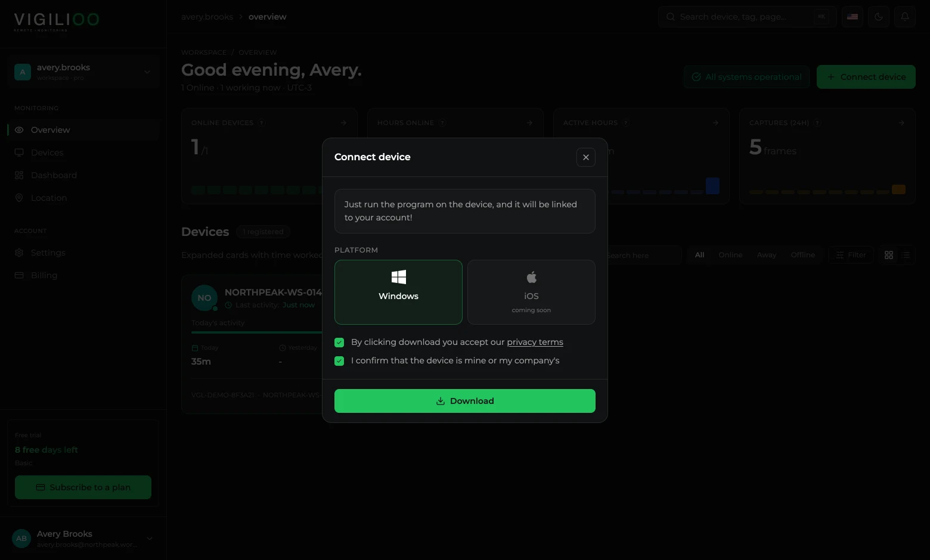Click the Windows logo icon
930x560 pixels.
pyautogui.click(x=399, y=277)
